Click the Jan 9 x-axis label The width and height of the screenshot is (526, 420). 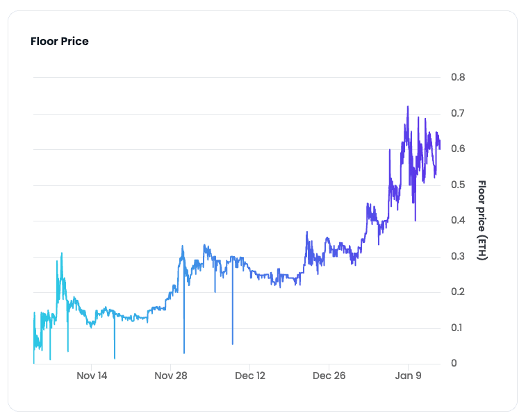408,376
